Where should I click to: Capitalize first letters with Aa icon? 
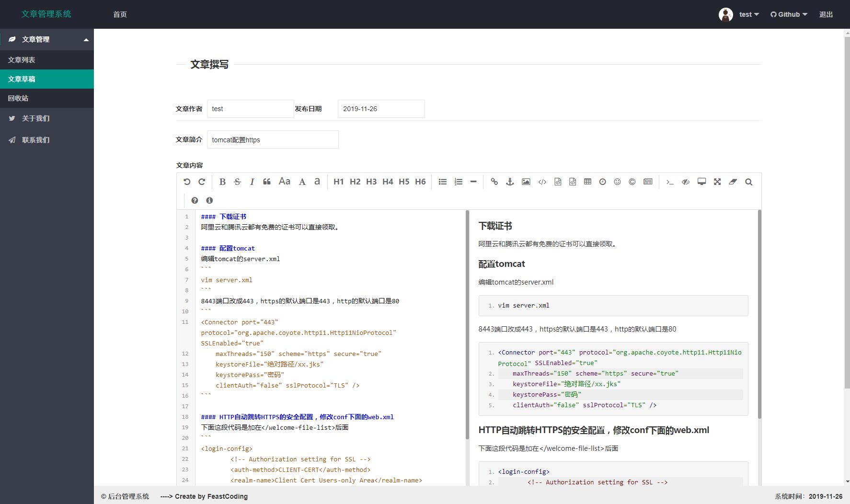285,181
